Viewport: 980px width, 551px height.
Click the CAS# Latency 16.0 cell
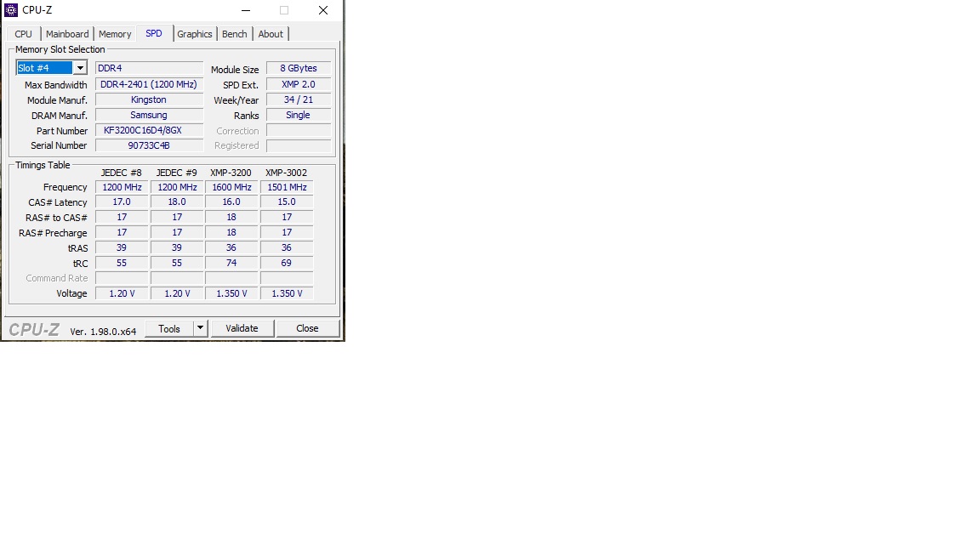coord(231,202)
